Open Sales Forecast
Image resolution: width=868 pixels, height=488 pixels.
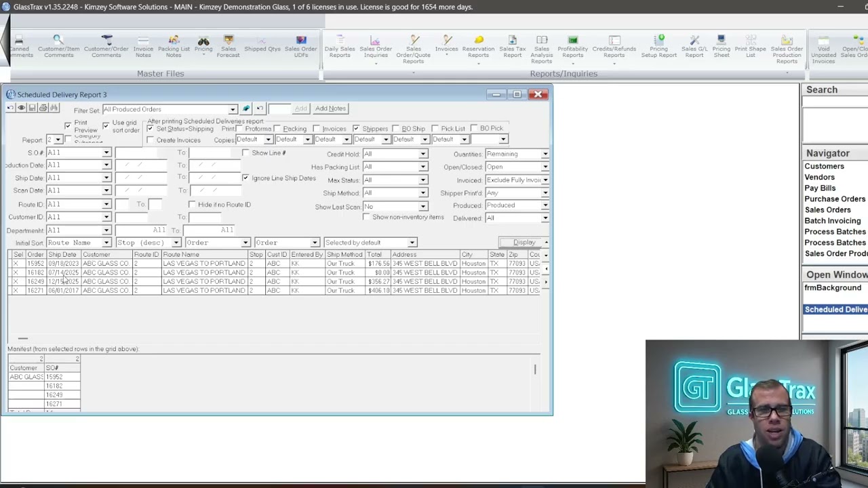(229, 46)
